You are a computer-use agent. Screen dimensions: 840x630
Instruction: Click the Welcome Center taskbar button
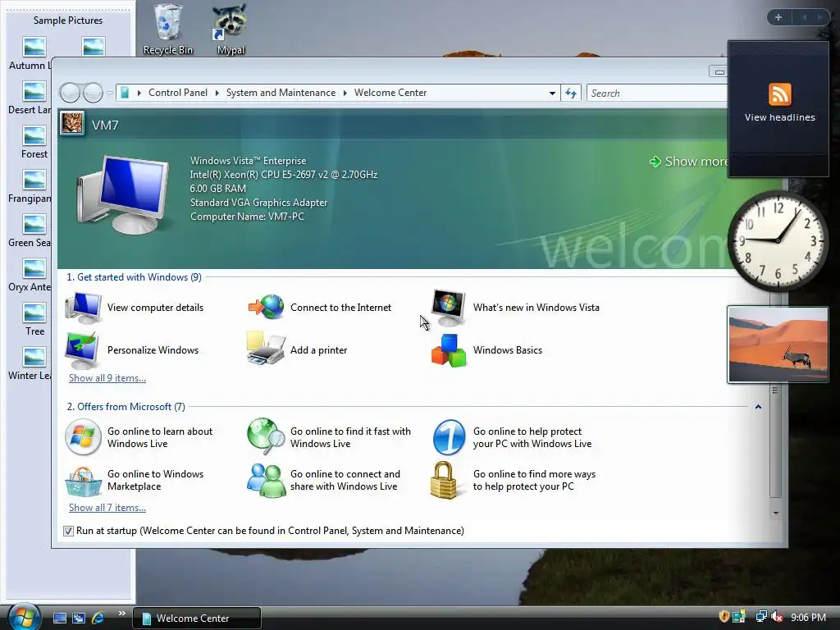click(197, 619)
